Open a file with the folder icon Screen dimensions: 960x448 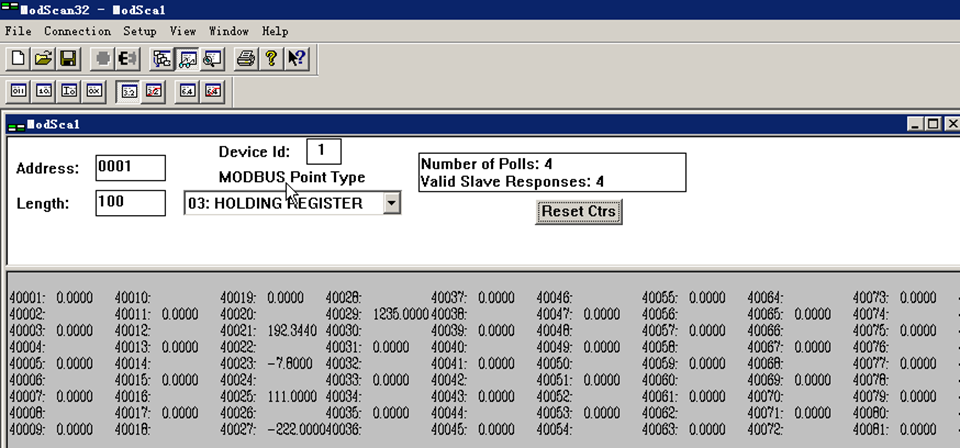43,59
